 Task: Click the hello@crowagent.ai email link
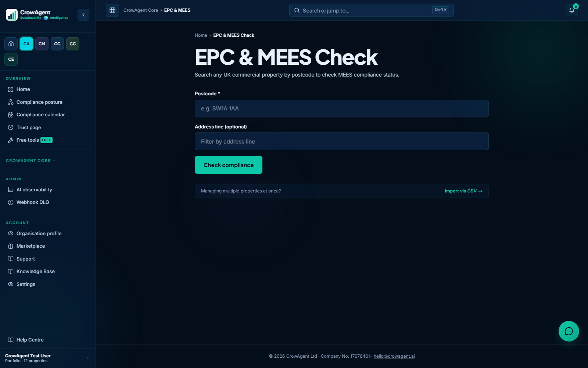click(394, 356)
